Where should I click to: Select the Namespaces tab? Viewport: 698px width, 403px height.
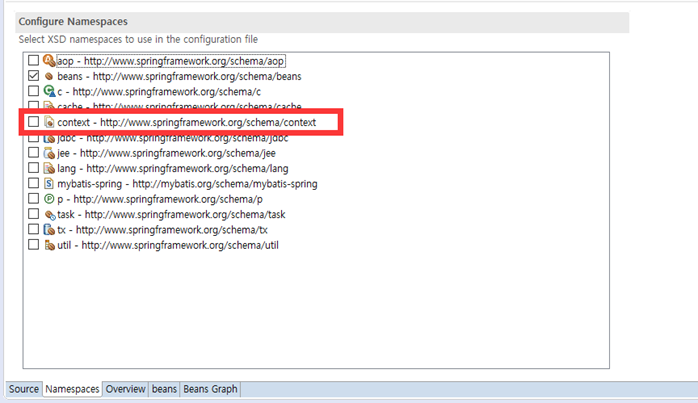tap(72, 389)
